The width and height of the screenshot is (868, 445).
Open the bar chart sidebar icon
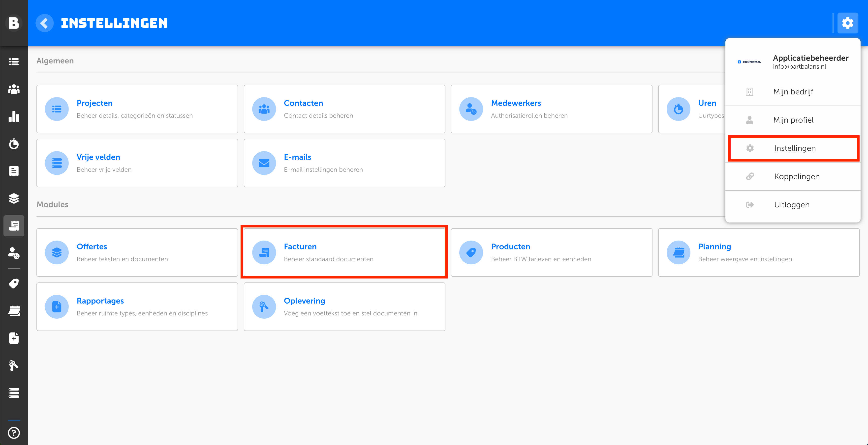click(x=14, y=116)
